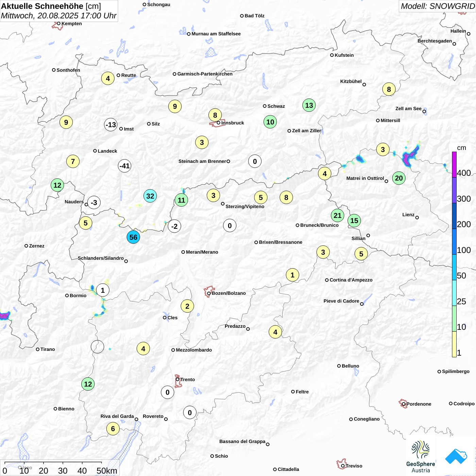Select the station marker showing 56
Image resolution: width=476 pixels, height=476 pixels.
(133, 237)
